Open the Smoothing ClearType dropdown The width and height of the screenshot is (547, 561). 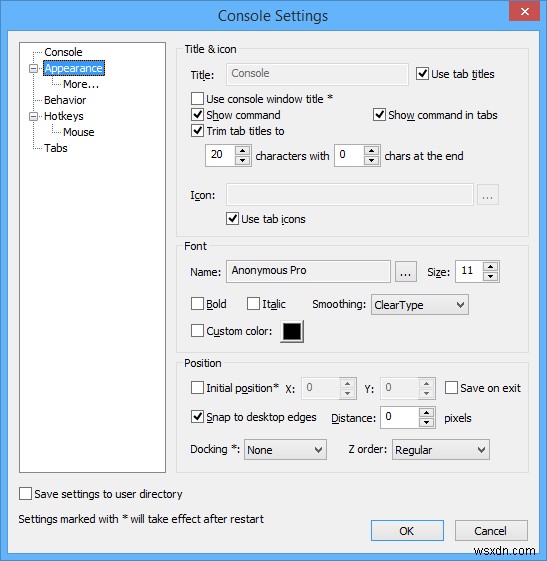pos(420,305)
